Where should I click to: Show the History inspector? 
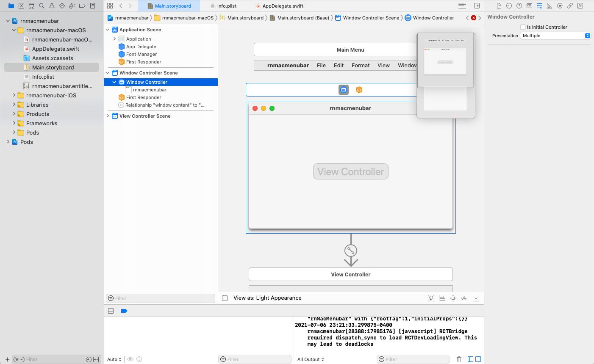(509, 6)
